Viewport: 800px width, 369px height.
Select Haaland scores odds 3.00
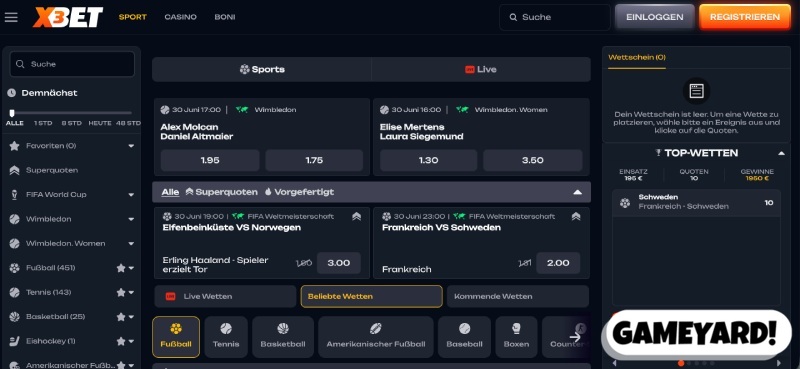pyautogui.click(x=339, y=263)
